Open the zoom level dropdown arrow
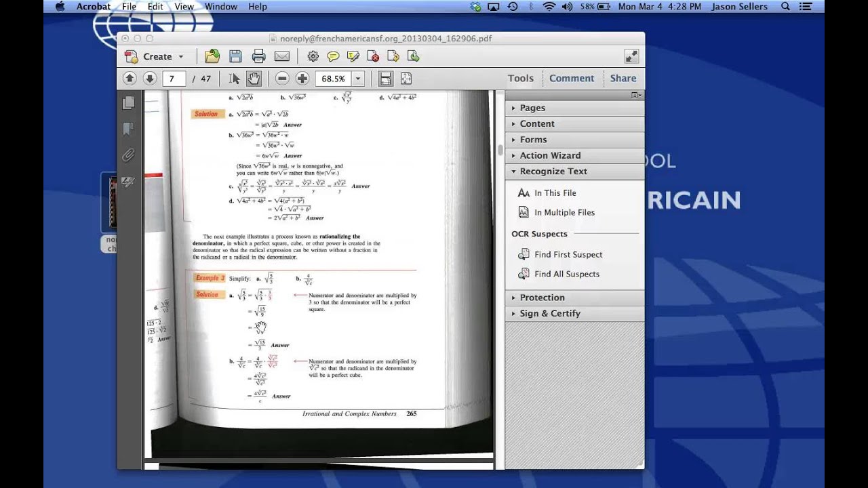The image size is (868, 488). [x=358, y=79]
